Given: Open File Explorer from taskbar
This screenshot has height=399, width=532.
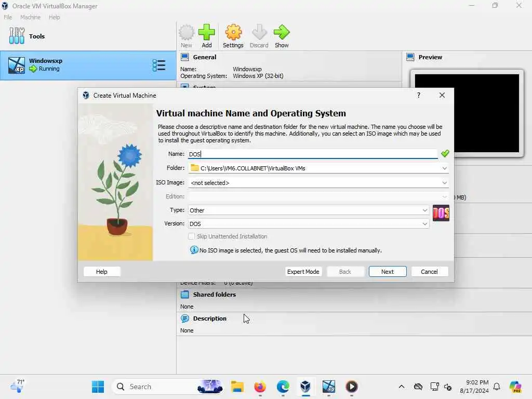Looking at the screenshot, I should click(237, 387).
